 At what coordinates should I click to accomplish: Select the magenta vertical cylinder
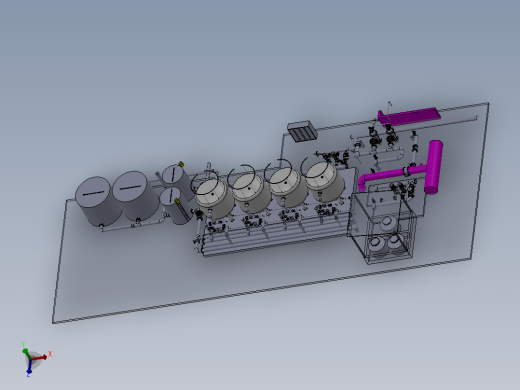click(434, 167)
